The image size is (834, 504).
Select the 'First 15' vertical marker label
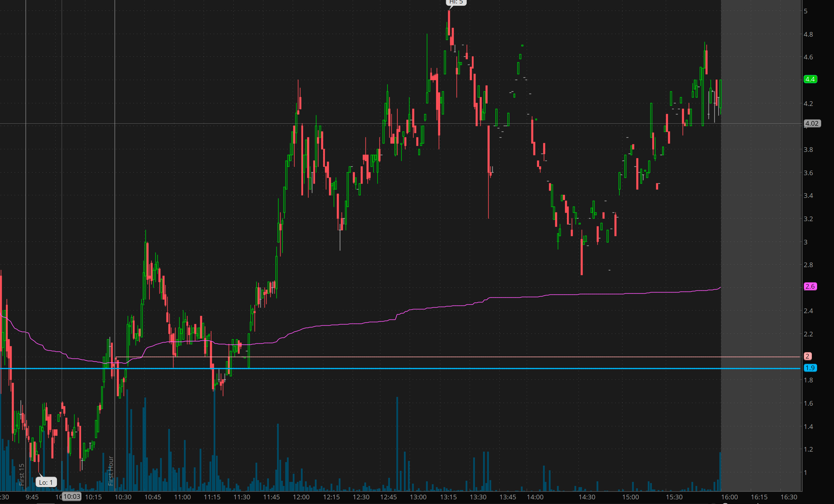[x=22, y=474]
